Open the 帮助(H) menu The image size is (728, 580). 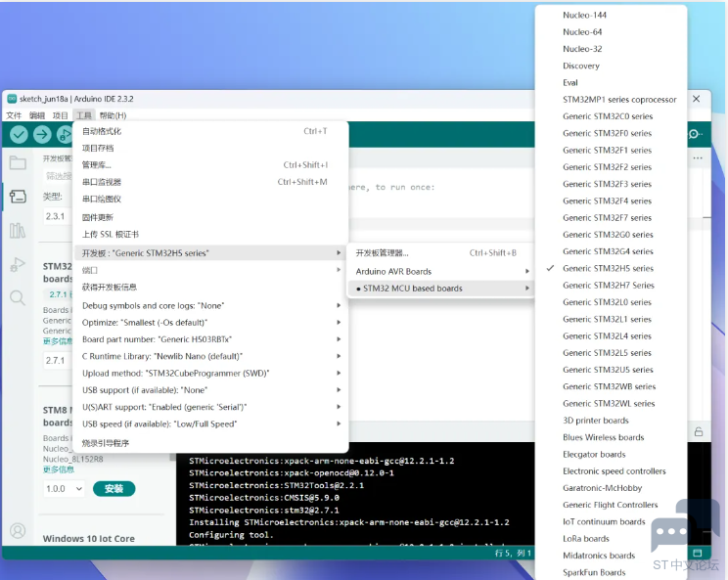(113, 115)
